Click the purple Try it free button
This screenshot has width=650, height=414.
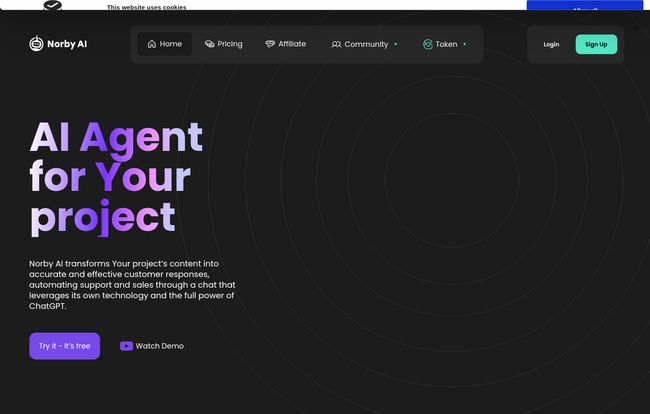point(65,346)
